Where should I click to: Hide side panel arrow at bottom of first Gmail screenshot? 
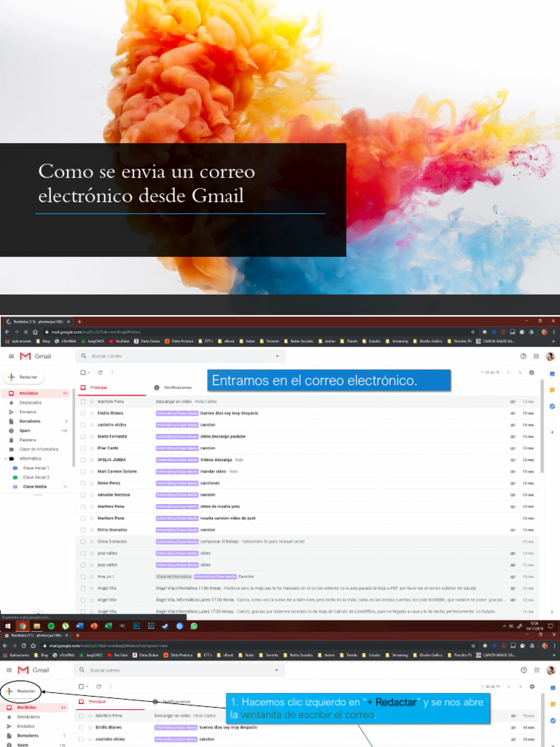click(553, 612)
